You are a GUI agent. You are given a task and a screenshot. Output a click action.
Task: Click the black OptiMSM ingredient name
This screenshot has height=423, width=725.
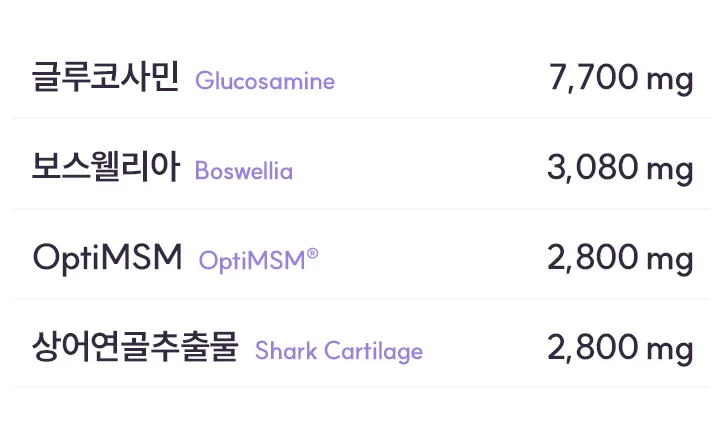pyautogui.click(x=107, y=258)
